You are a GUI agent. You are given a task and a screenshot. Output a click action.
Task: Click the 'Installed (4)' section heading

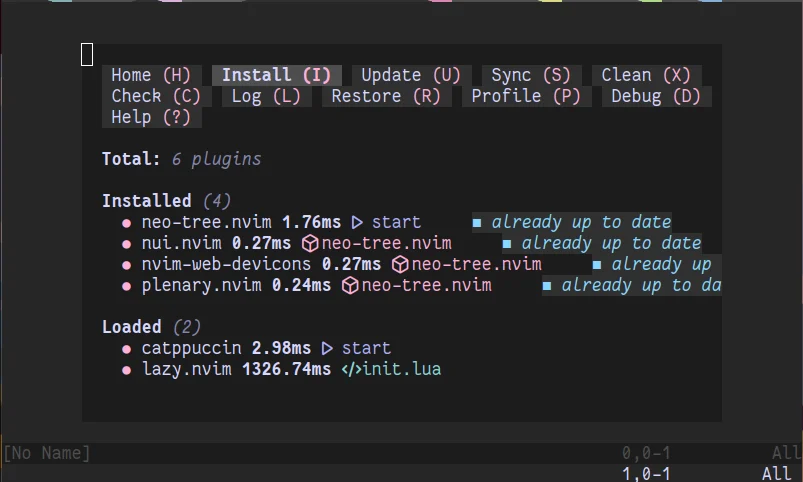click(x=166, y=201)
